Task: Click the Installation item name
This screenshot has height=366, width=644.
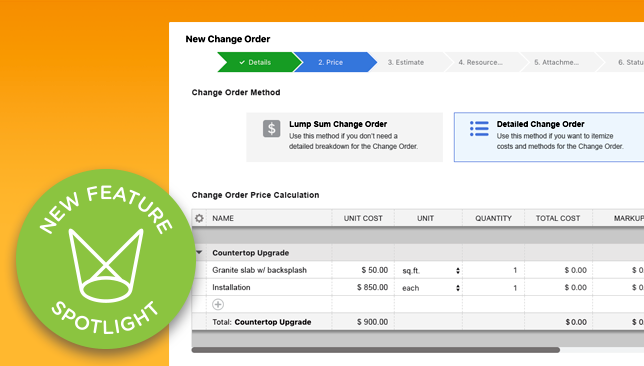Action: (x=231, y=287)
